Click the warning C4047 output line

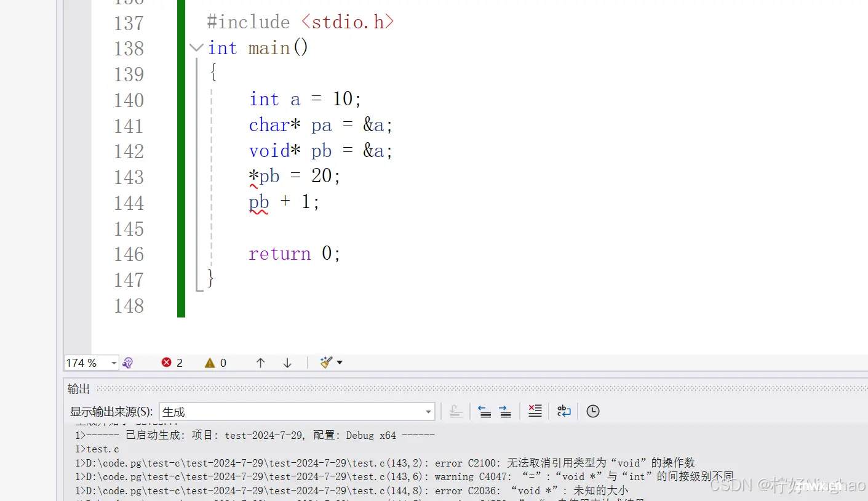coord(404,476)
